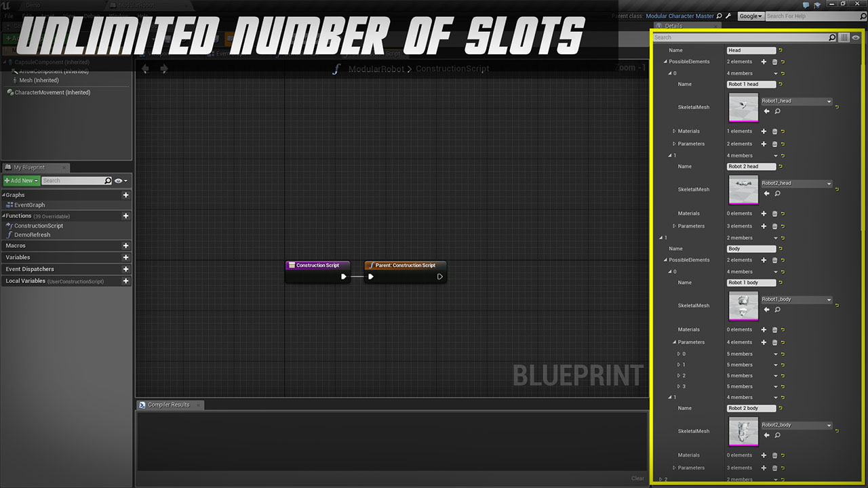Image resolution: width=868 pixels, height=488 pixels.
Task: Open Details property matrix grid view
Action: tap(844, 38)
